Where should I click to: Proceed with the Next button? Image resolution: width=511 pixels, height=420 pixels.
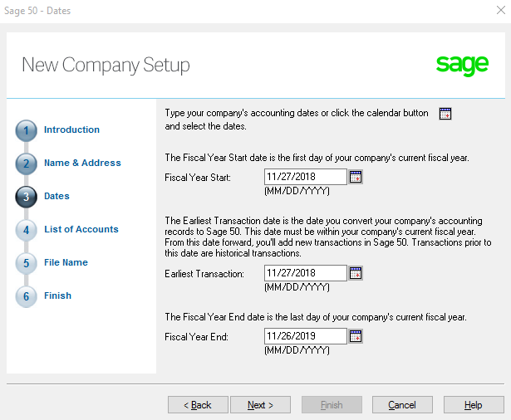click(x=260, y=405)
